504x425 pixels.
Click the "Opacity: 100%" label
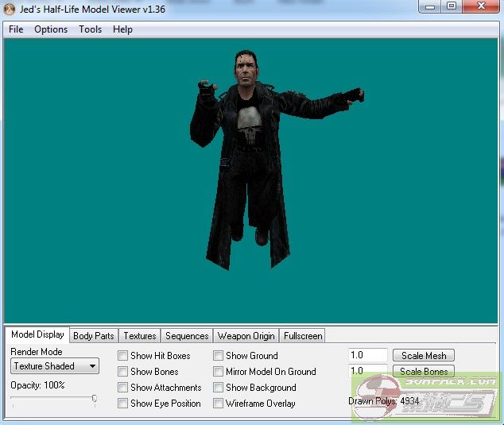(37, 384)
